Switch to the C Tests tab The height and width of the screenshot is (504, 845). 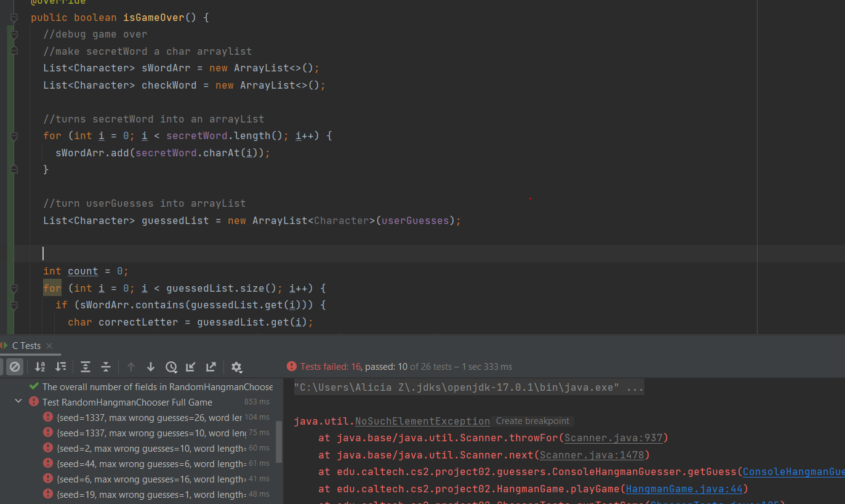(x=26, y=346)
